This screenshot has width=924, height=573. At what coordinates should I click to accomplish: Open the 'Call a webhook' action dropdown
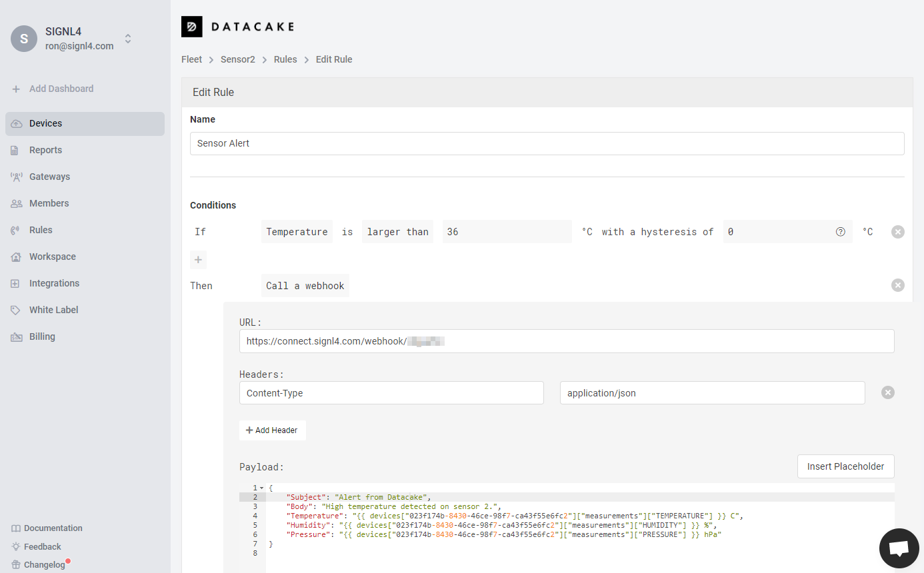coord(305,286)
